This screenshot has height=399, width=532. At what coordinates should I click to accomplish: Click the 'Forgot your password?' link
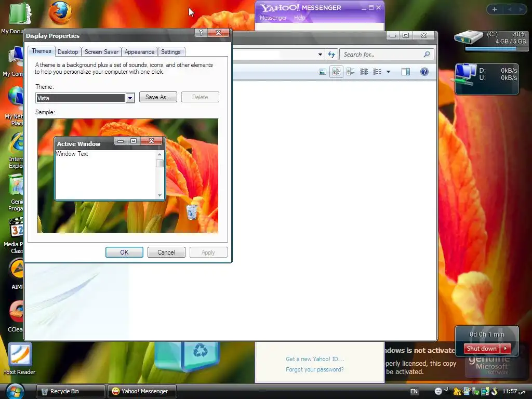314,369
